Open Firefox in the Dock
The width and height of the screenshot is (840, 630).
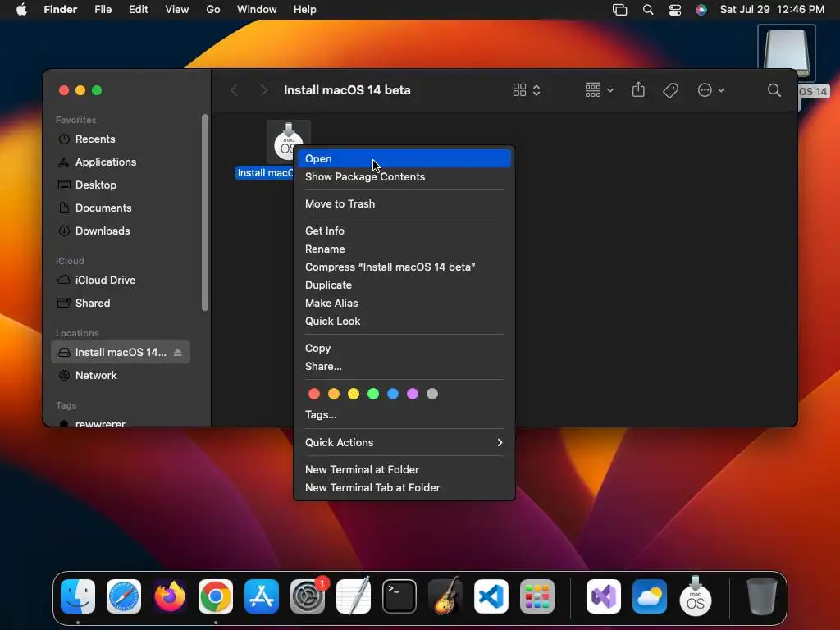170,596
